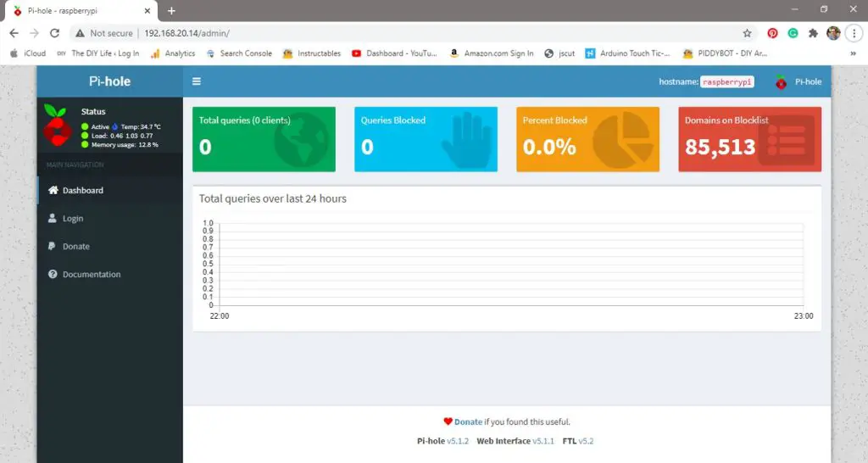Click the Donate link in footer
868x463 pixels.
coord(468,421)
